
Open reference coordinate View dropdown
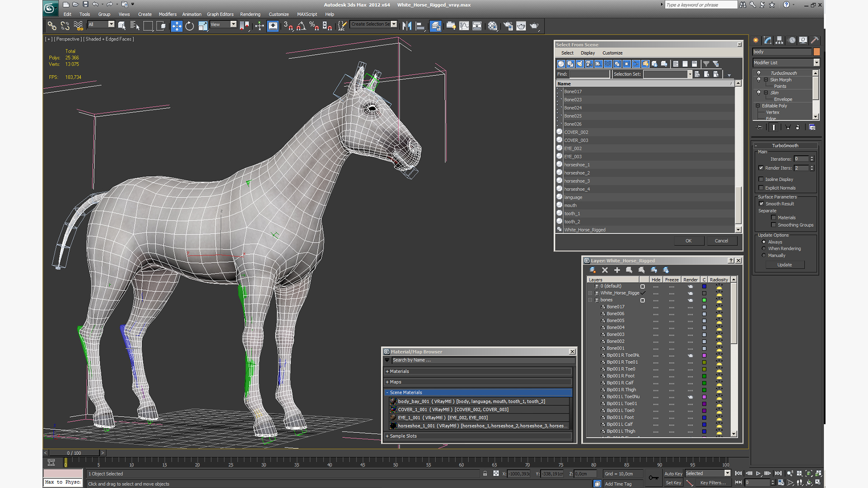pyautogui.click(x=233, y=24)
